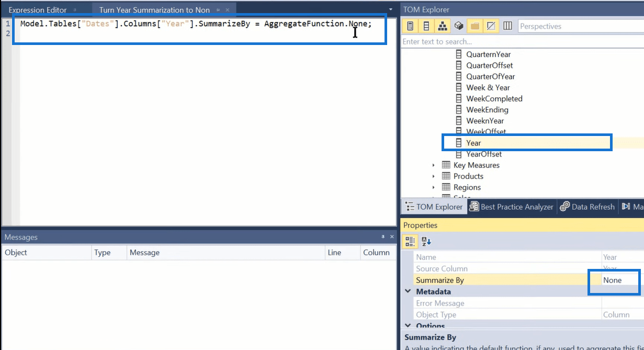Sort Messages by Message column header
The width and height of the screenshot is (644, 350).
pyautogui.click(x=226, y=252)
